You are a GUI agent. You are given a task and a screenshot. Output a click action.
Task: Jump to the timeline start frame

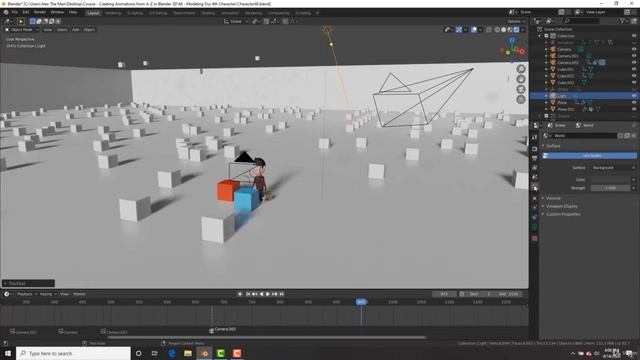click(x=248, y=294)
